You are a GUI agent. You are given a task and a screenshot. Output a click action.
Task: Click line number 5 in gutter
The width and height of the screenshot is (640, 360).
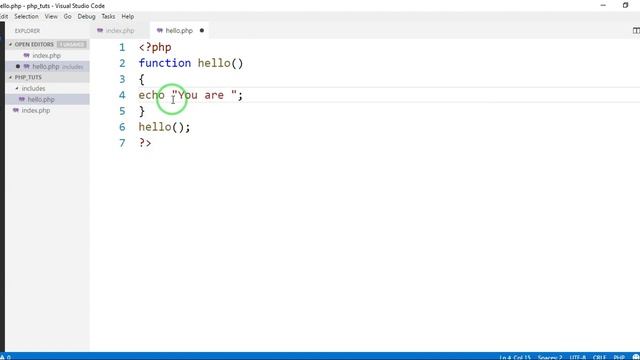click(122, 111)
